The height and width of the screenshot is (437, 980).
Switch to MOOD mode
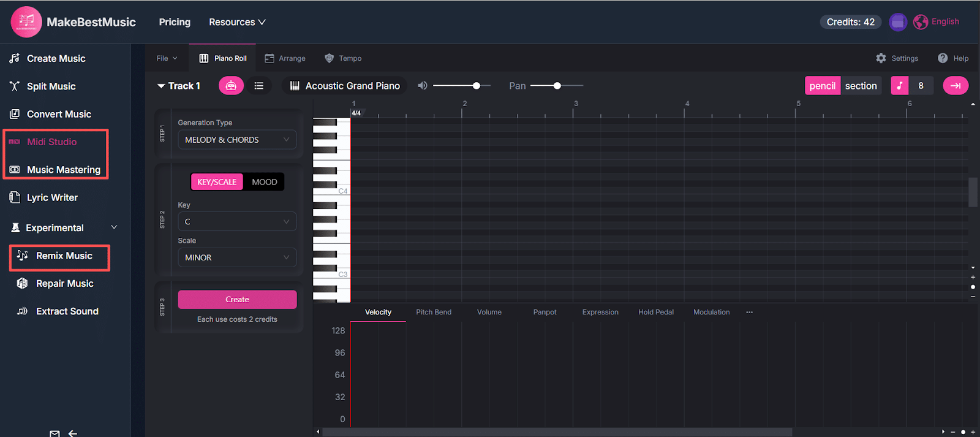click(x=264, y=182)
